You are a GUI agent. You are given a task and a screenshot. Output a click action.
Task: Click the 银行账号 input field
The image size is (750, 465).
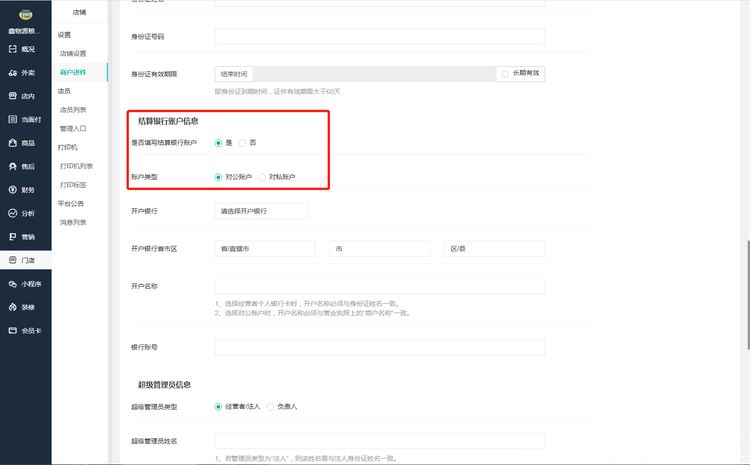point(379,347)
